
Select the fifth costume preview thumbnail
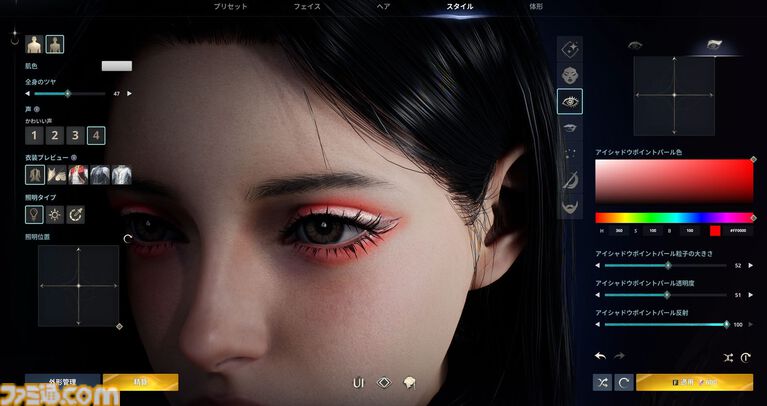pos(121,175)
